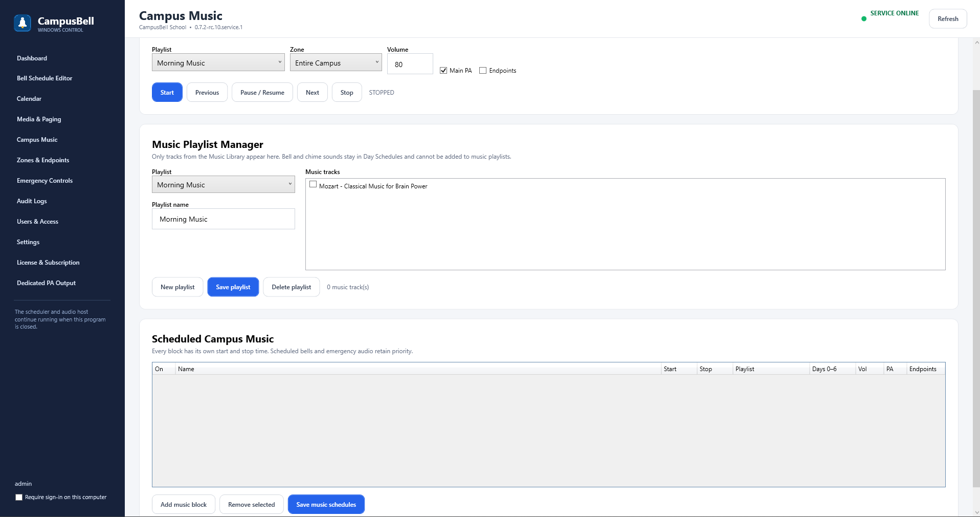Open Audit Logs
Viewport: 980px width, 517px height.
click(x=32, y=201)
